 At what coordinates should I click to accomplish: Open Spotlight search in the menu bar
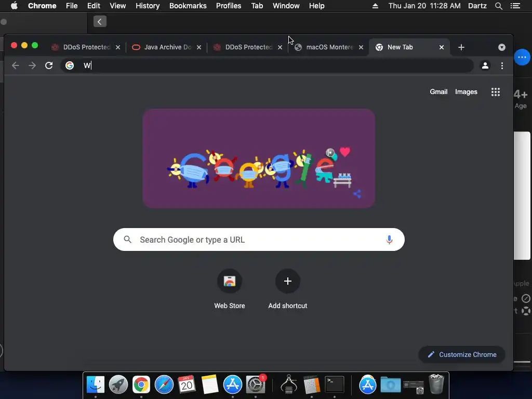click(x=498, y=6)
